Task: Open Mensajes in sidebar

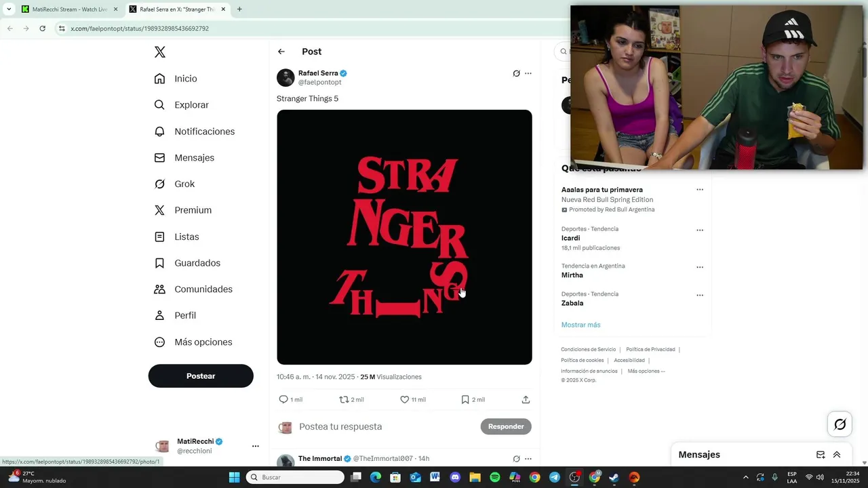Action: point(184,157)
